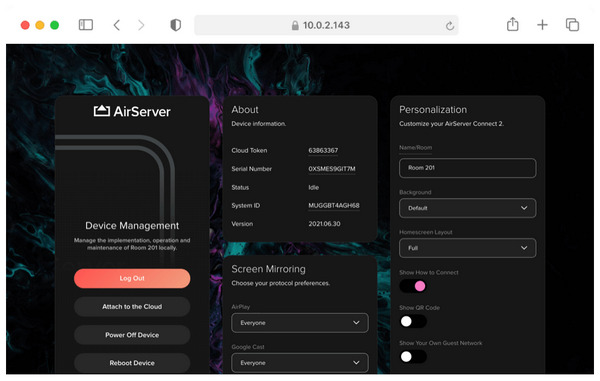The height and width of the screenshot is (381, 600).
Task: Click the AirPlay label
Action: pos(241,307)
